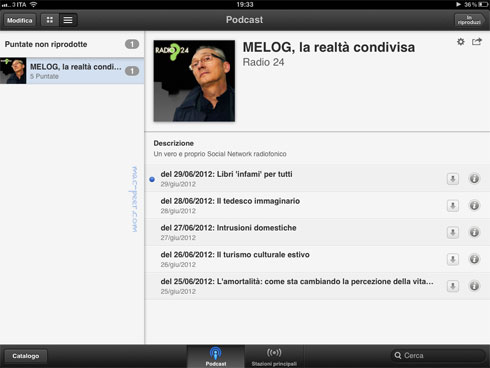This screenshot has width=490, height=368.
Task: Show info for 25/06/2012 L'amortalità episode
Action: [x=474, y=286]
